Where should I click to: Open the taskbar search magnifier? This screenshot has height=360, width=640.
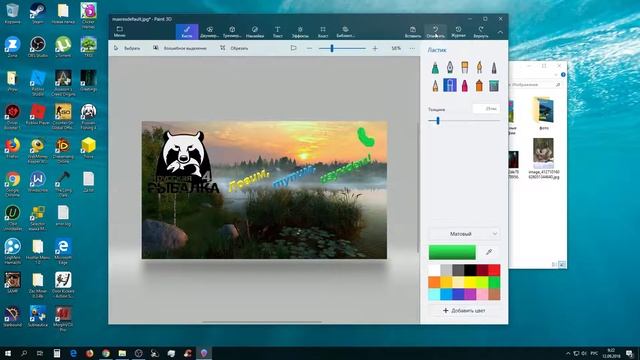click(x=24, y=353)
